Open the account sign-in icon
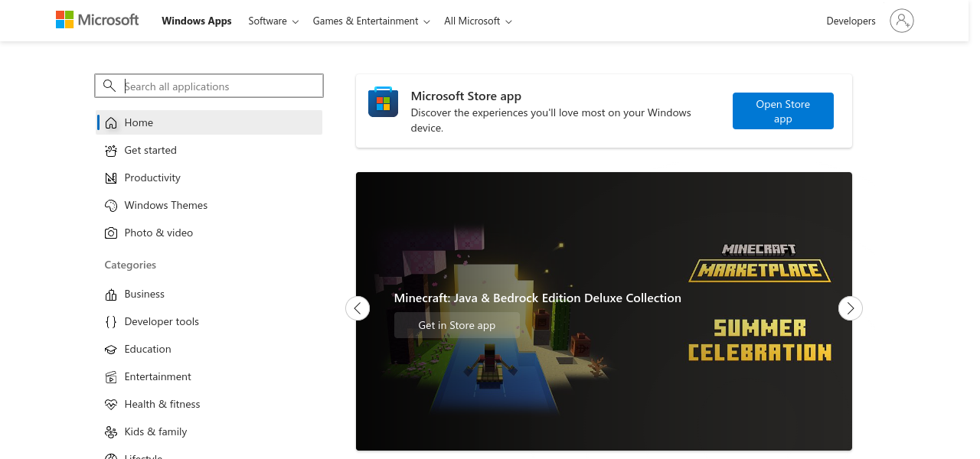The image size is (980, 459). [901, 21]
